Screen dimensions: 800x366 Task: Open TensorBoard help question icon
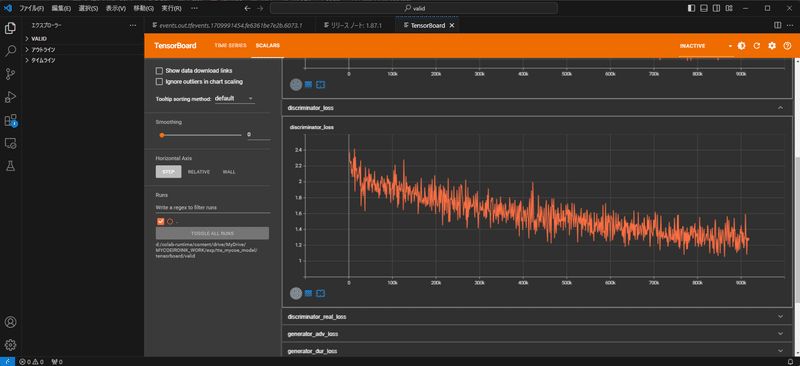click(x=787, y=45)
